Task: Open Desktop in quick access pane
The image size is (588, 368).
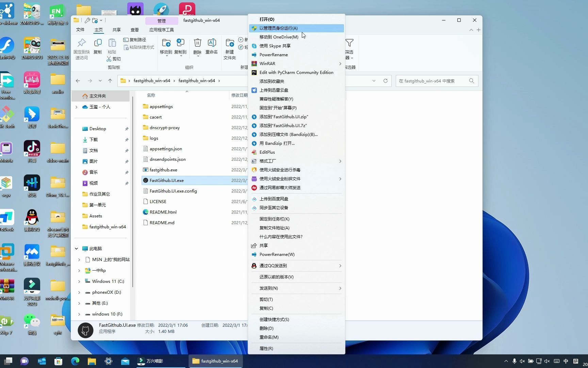Action: tap(98, 129)
